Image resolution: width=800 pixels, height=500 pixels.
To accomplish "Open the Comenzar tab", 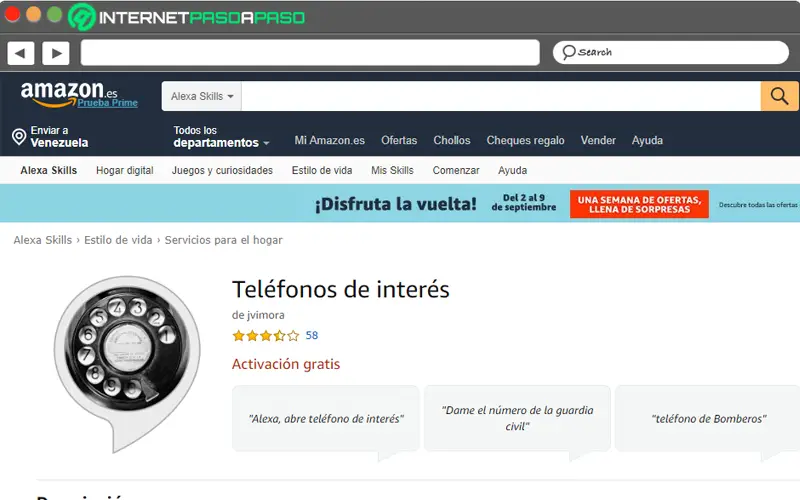I will [x=456, y=170].
